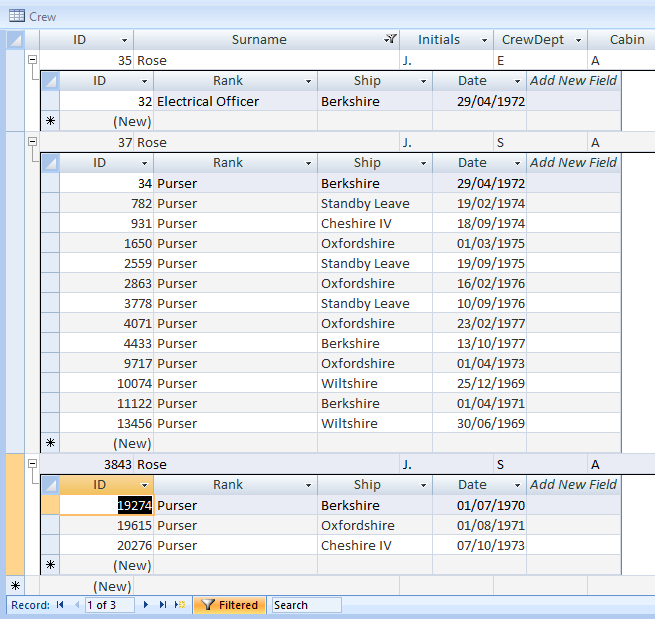
Task: Click the 'Electrical Officer' rank cell
Action: 235,101
